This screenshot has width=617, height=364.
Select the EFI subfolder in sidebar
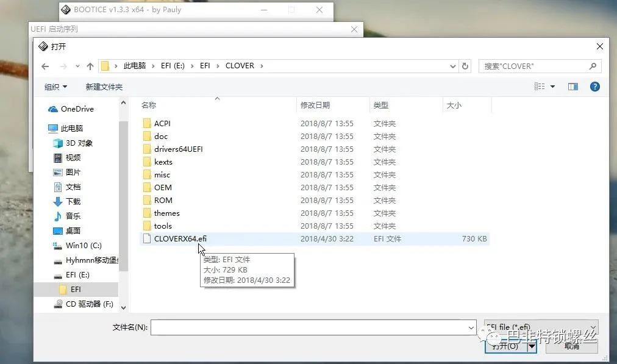click(76, 289)
